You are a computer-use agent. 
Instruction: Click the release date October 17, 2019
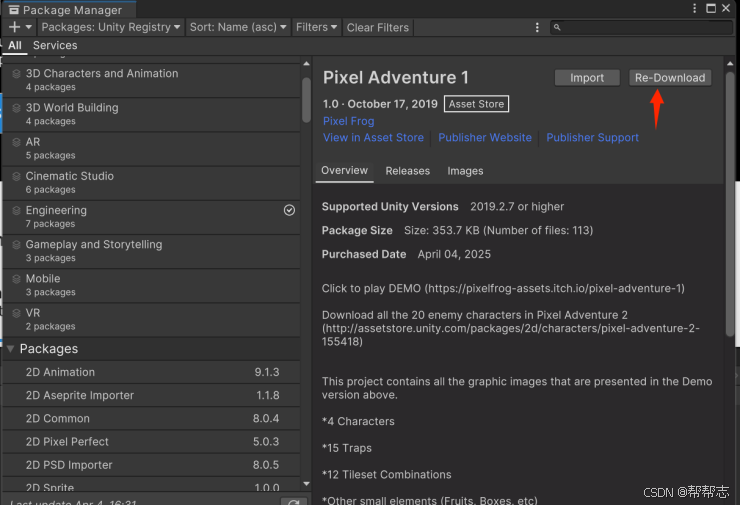pos(393,104)
